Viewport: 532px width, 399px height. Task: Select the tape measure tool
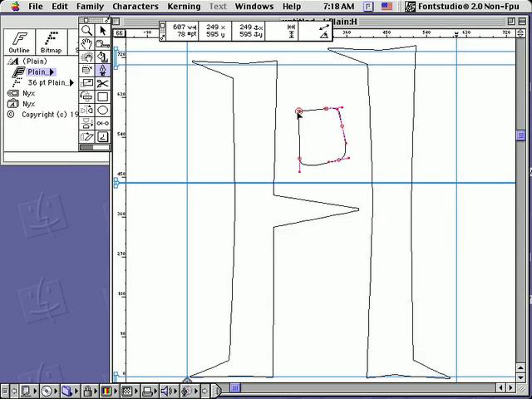point(103,44)
